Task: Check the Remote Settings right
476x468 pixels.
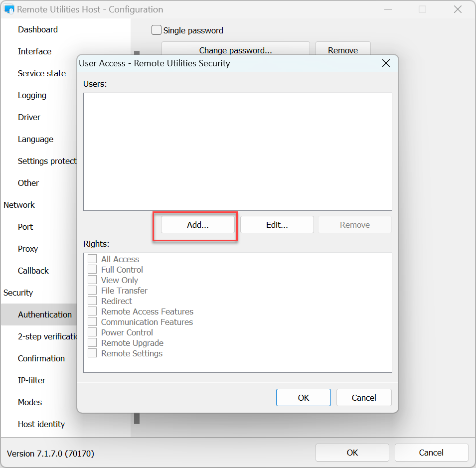Action: [x=92, y=353]
